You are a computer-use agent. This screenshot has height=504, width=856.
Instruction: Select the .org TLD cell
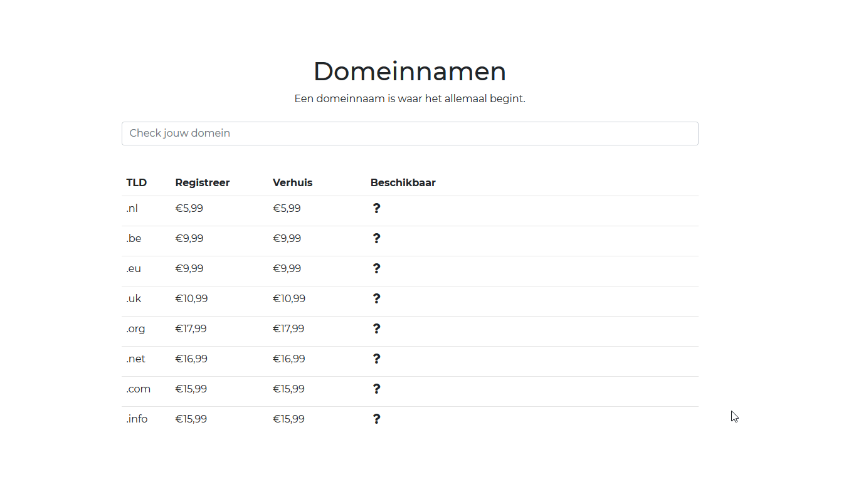[x=135, y=328]
